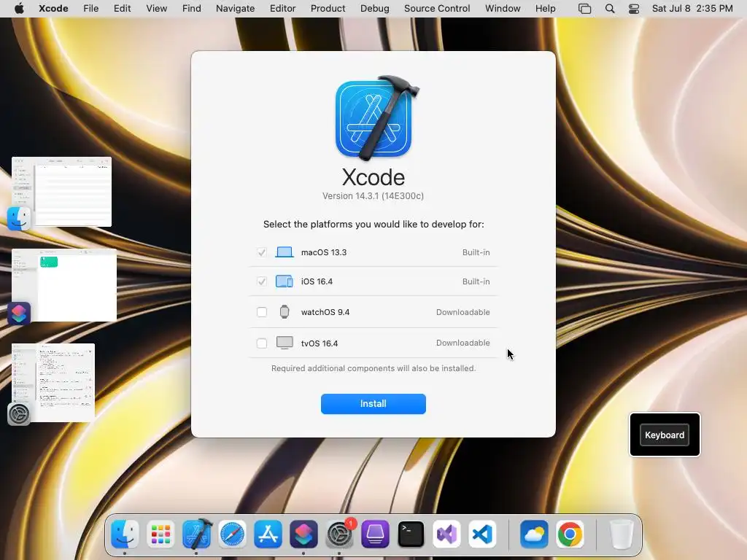
Task: Open App Store from the Dock
Action: [268, 534]
